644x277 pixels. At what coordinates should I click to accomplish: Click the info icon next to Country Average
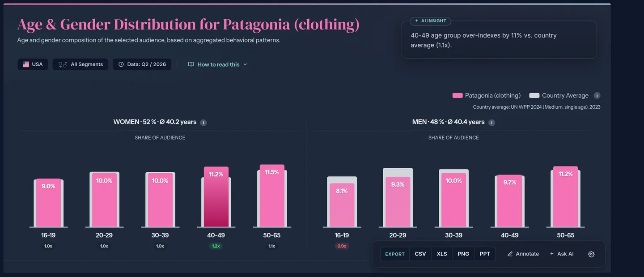click(x=597, y=95)
